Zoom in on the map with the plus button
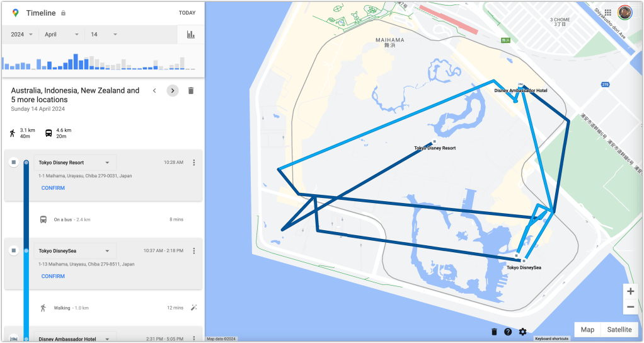Screen dimensions: 644x343 [x=630, y=292]
